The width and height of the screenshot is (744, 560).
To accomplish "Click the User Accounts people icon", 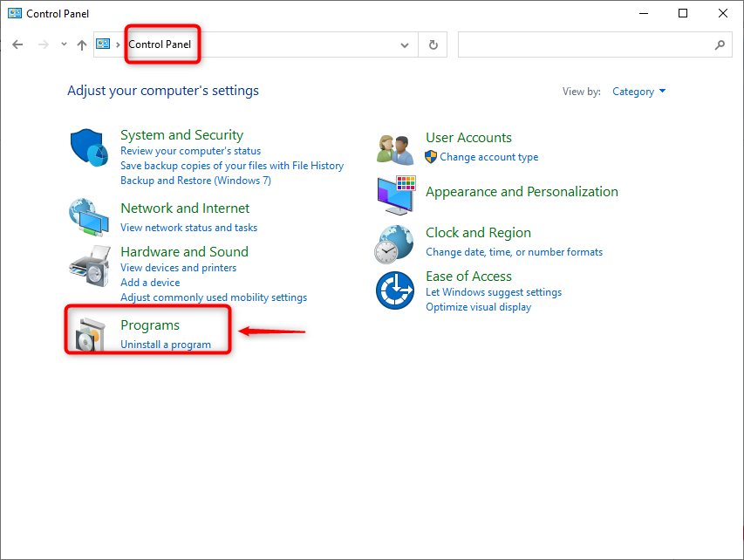I will [396, 148].
